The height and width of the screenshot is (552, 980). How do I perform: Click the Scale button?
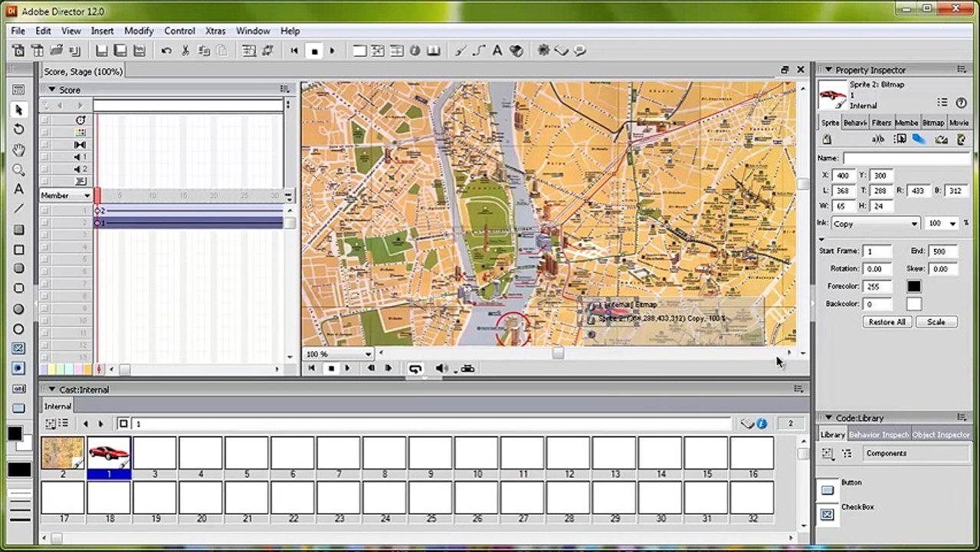(x=936, y=322)
